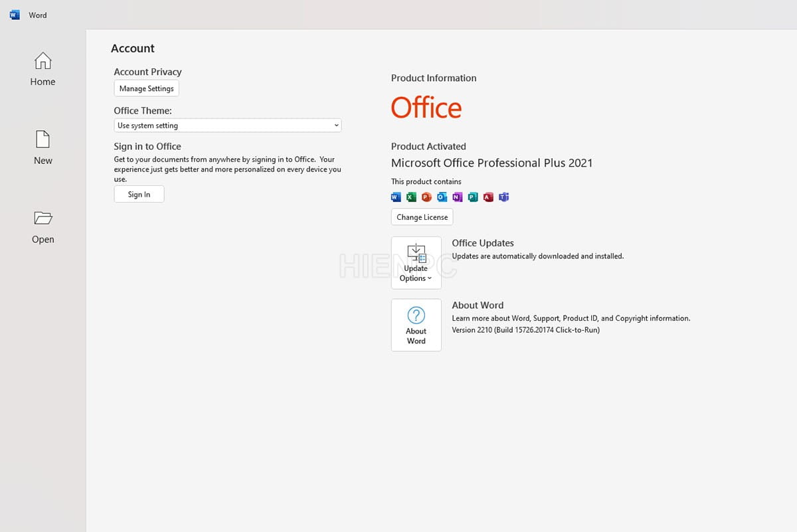The width and height of the screenshot is (797, 532).
Task: Click the Version 2210 build text
Action: pos(526,329)
